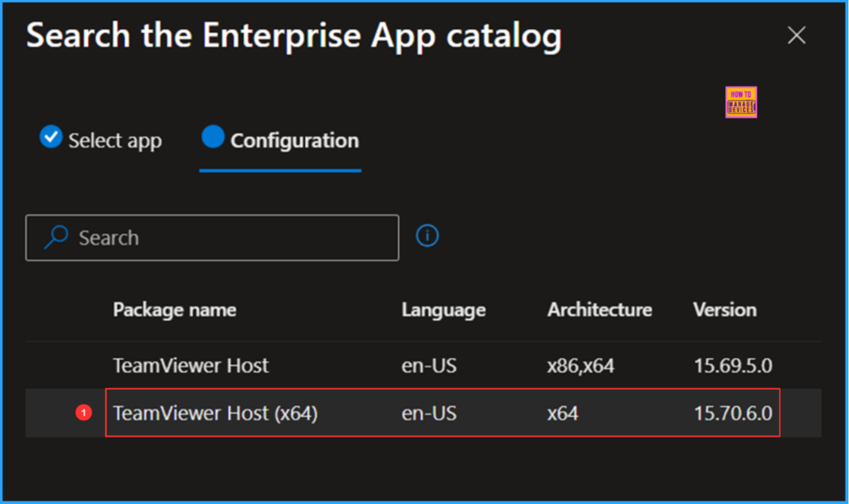Click the Package name column header
849x504 pixels.
(174, 309)
